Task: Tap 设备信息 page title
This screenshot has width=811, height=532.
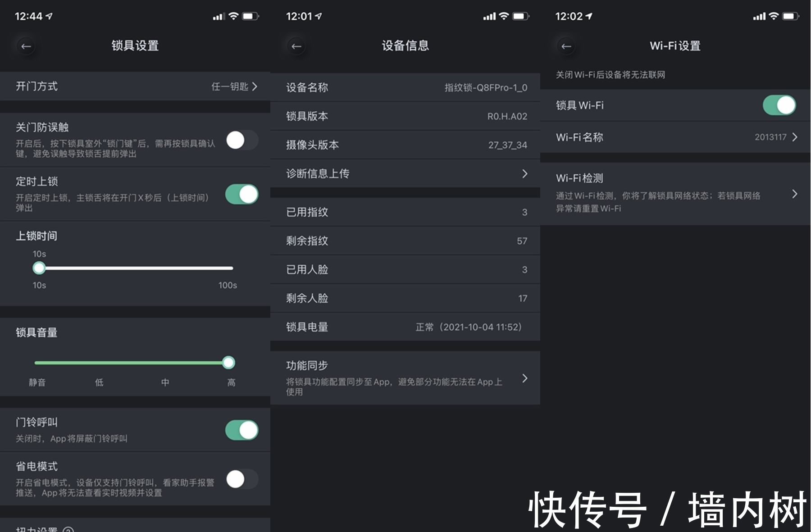Action: pyautogui.click(x=405, y=45)
